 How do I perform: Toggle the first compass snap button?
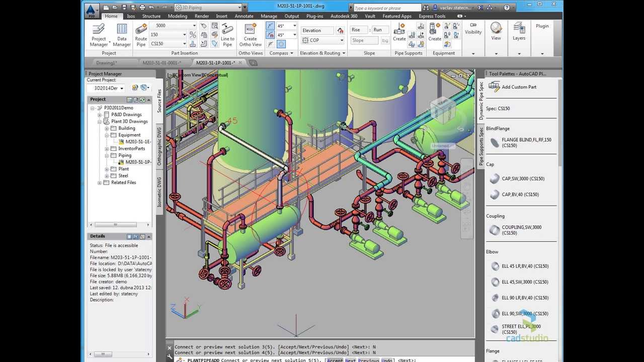[271, 26]
